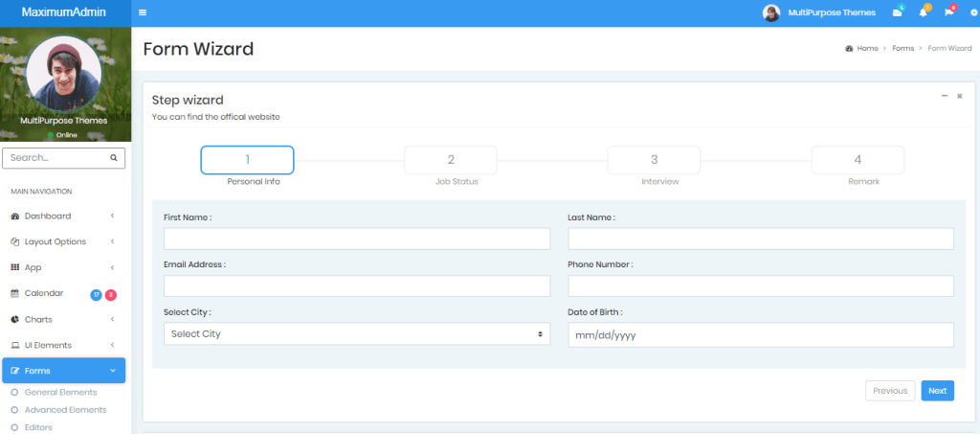Open the bell notifications icon

tap(923, 12)
